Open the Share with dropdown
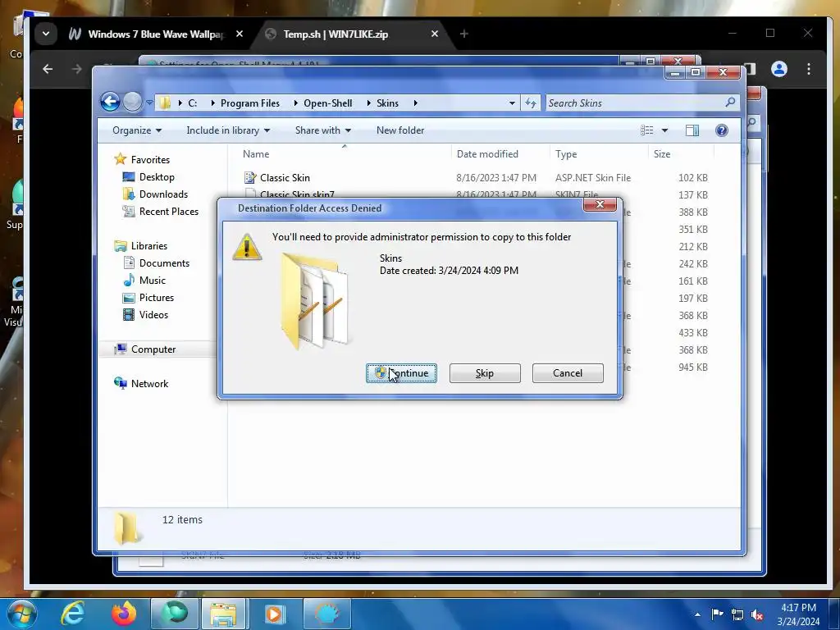The height and width of the screenshot is (630, 840). pyautogui.click(x=323, y=130)
